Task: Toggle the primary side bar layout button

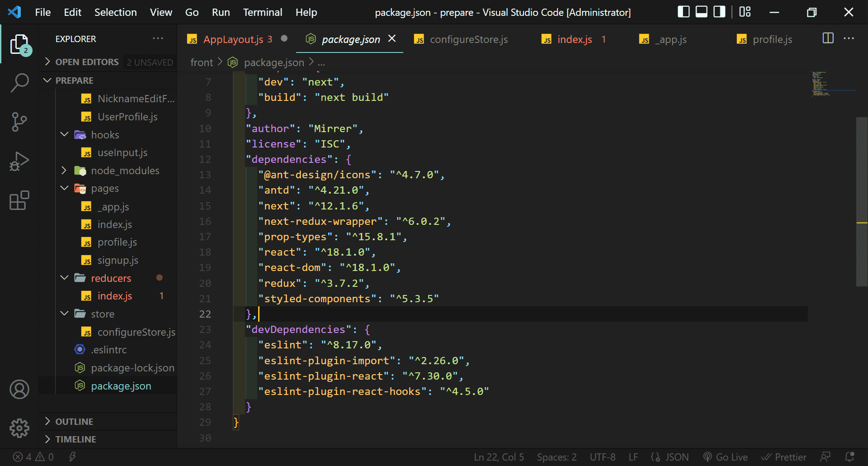Action: pos(684,12)
